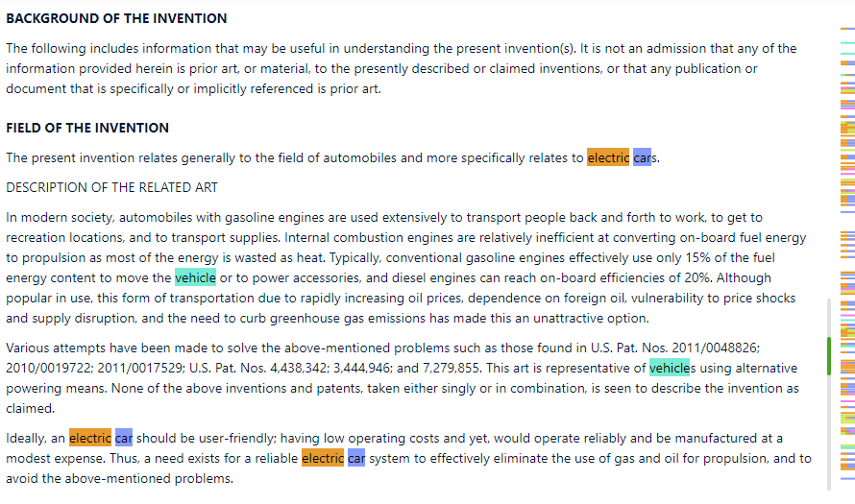Click the "BACKGROUND OF THE INVENTION" heading
This screenshot has height=504, width=855.
(x=116, y=18)
